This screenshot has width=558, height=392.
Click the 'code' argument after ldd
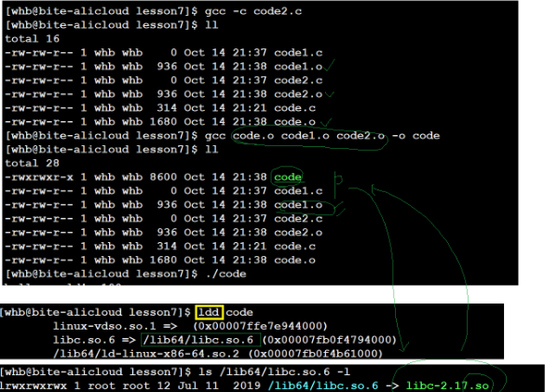click(239, 312)
